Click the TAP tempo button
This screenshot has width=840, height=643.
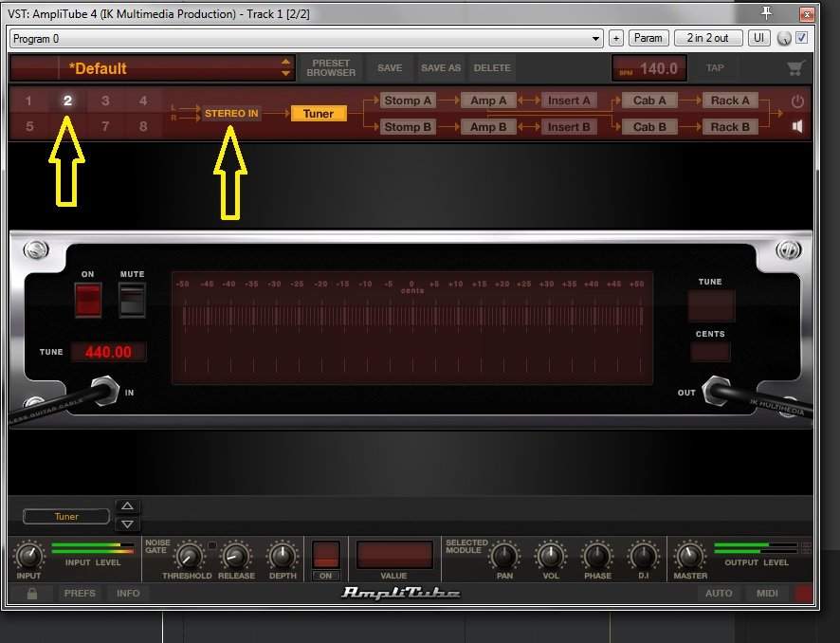tap(715, 68)
